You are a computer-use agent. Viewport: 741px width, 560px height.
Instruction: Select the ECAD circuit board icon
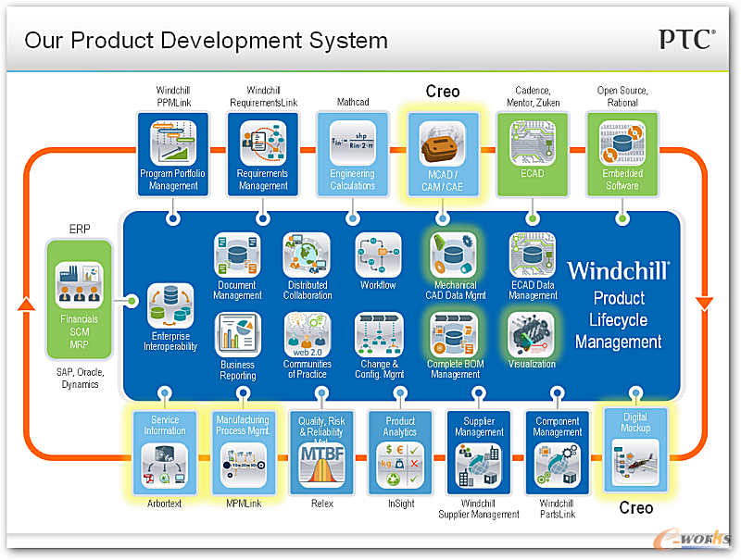532,143
